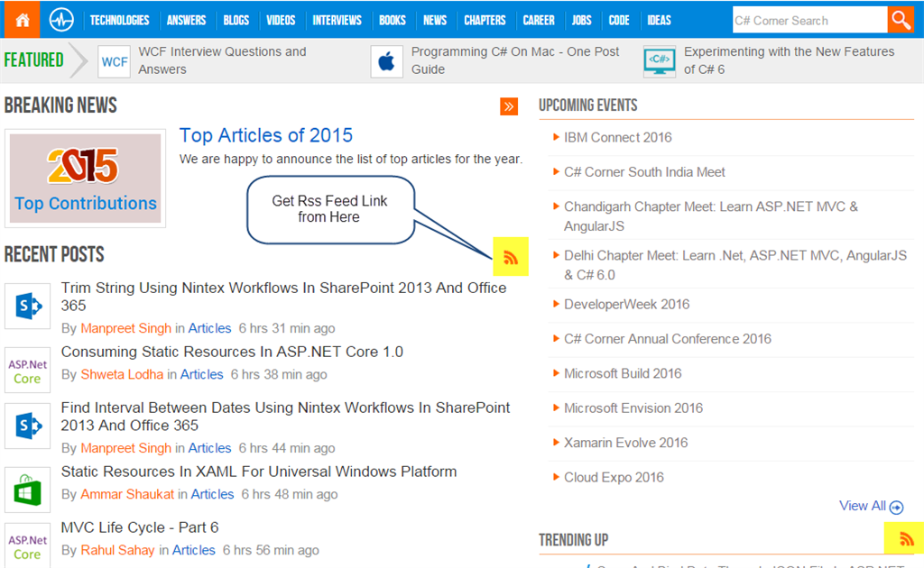Open Consuming Static Resources In ASP.NET Core post
924x568 pixels.
coord(232,352)
